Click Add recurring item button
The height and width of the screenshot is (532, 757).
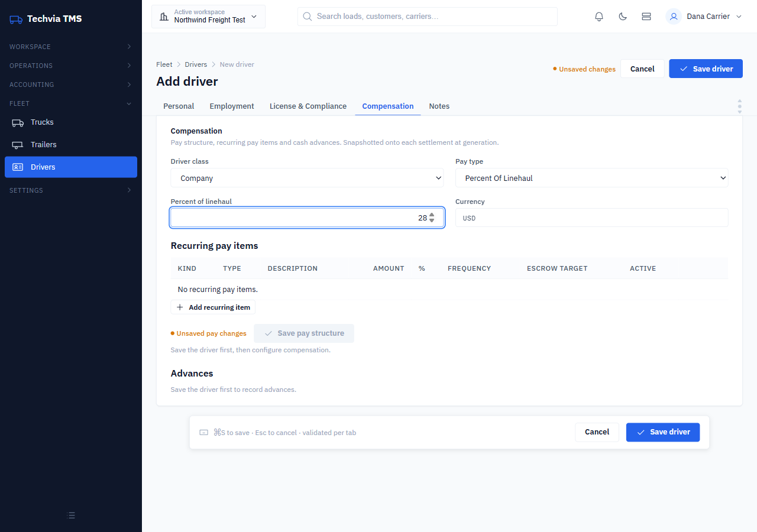[213, 307]
